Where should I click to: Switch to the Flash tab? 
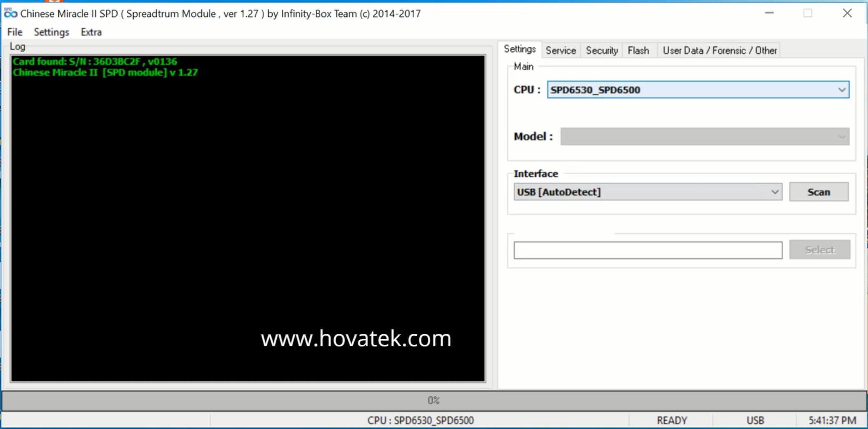click(638, 50)
